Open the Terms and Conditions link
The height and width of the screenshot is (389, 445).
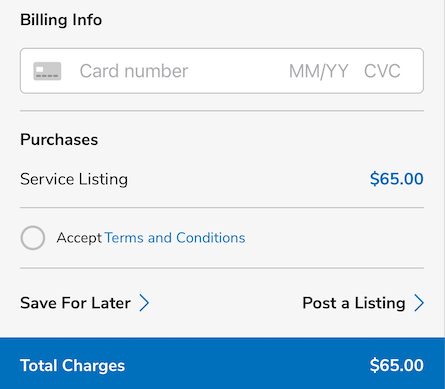[175, 238]
